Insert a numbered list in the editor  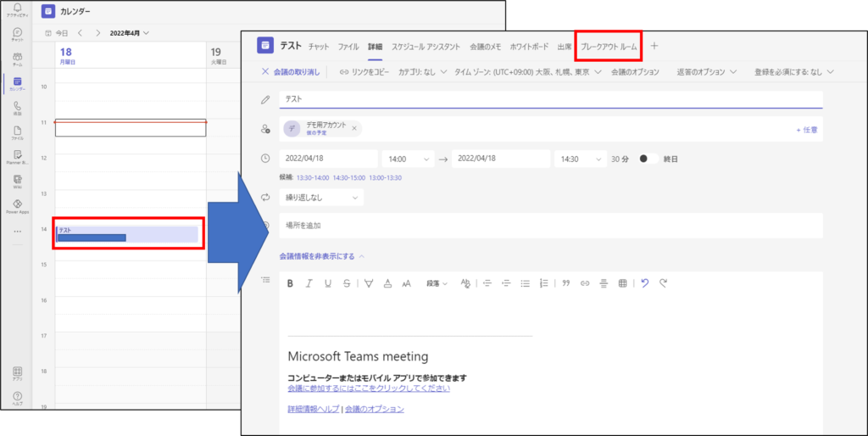tap(543, 283)
